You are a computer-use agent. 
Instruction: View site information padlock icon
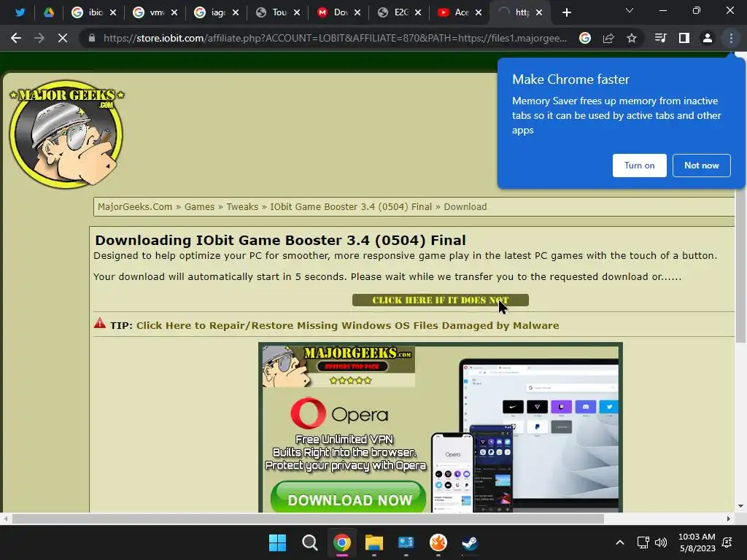tap(92, 38)
